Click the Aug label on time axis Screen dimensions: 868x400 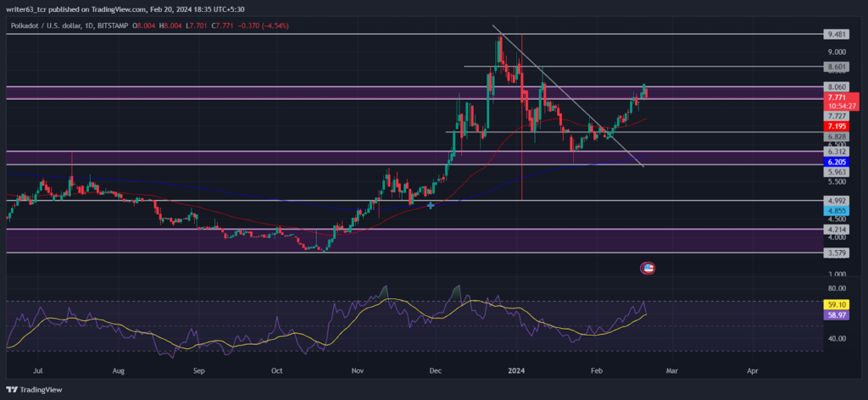[119, 369]
